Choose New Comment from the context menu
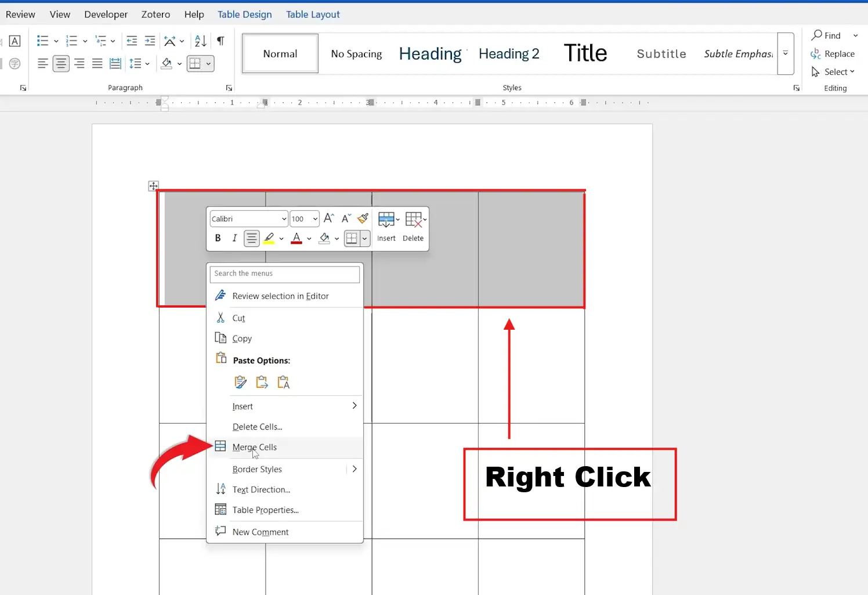Image resolution: width=868 pixels, height=595 pixels. click(x=285, y=532)
